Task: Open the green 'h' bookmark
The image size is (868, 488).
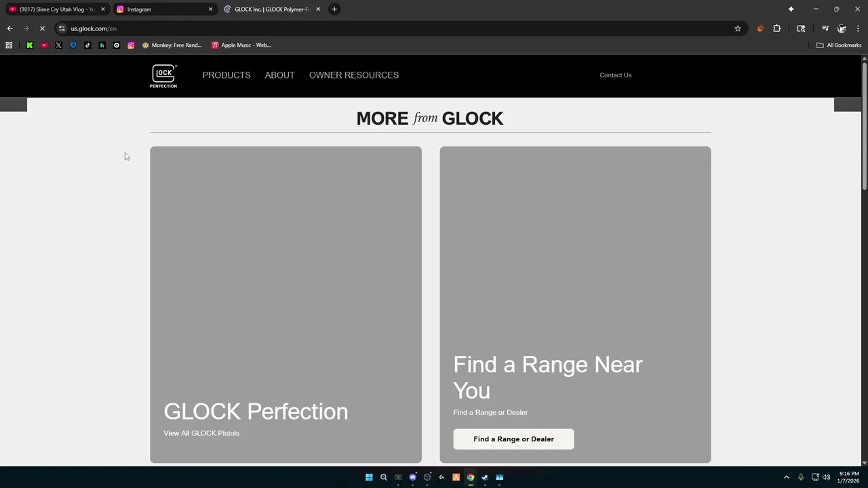Action: (x=102, y=45)
